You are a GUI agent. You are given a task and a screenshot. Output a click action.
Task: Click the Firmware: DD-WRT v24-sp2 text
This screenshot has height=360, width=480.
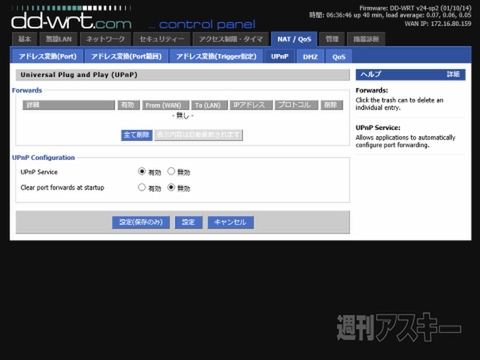[x=415, y=8]
